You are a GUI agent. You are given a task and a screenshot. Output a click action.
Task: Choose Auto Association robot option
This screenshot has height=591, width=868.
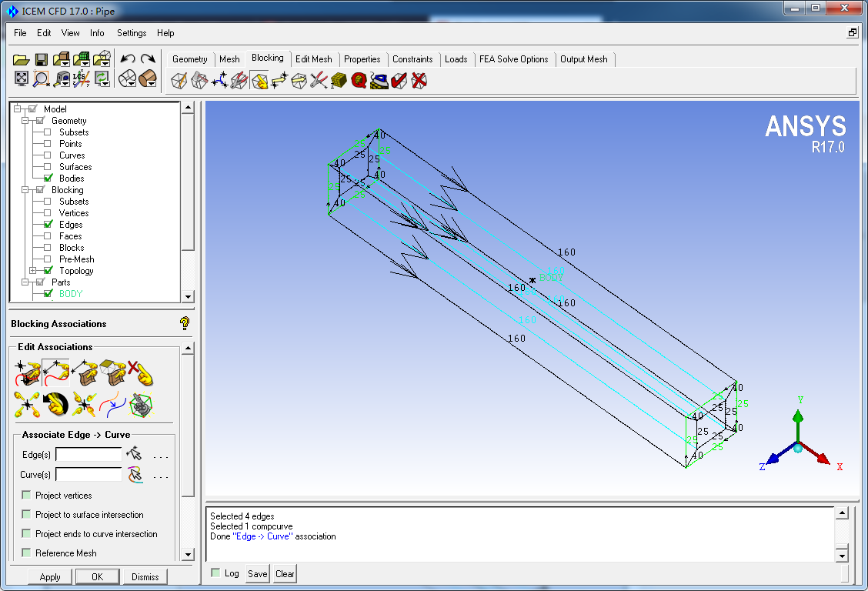click(141, 405)
